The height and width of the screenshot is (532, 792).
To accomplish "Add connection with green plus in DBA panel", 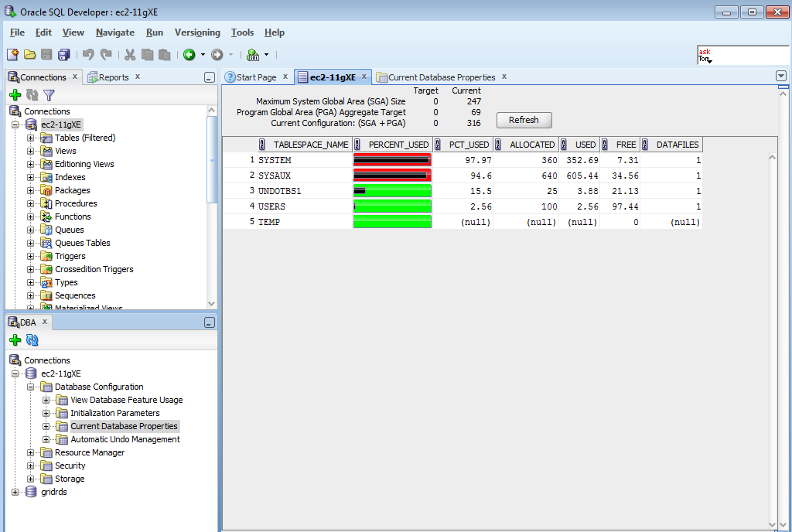I will (x=15, y=340).
